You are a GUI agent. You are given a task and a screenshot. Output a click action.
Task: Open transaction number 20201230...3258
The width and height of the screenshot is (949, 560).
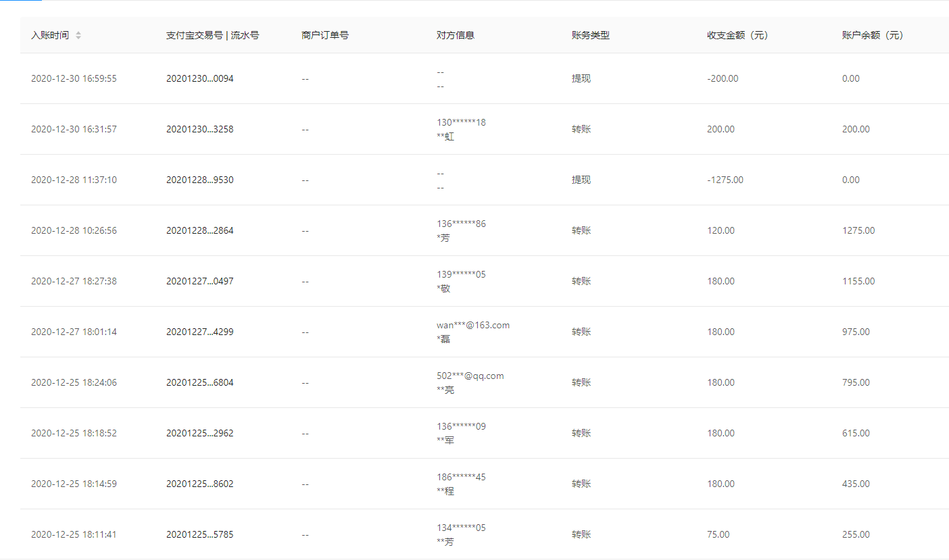click(199, 129)
